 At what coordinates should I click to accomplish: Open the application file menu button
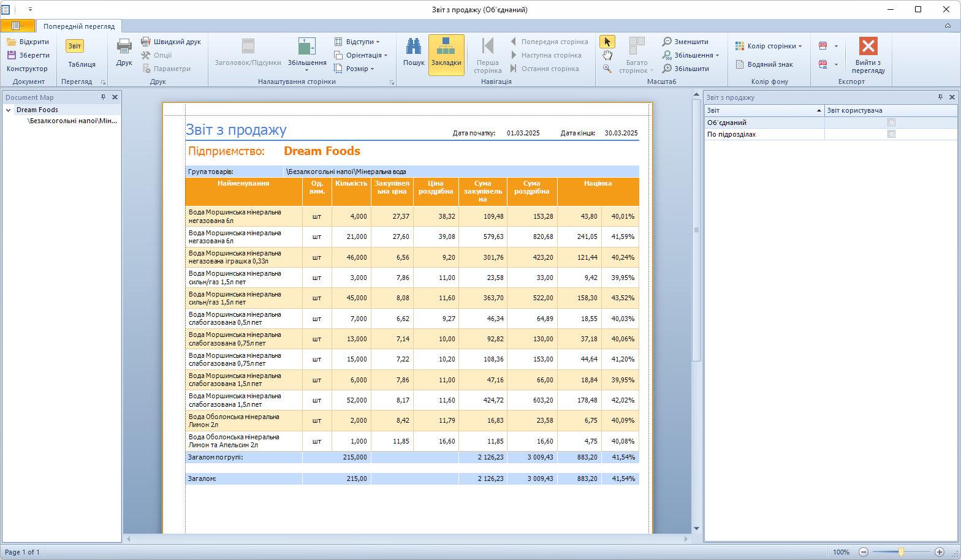17,26
